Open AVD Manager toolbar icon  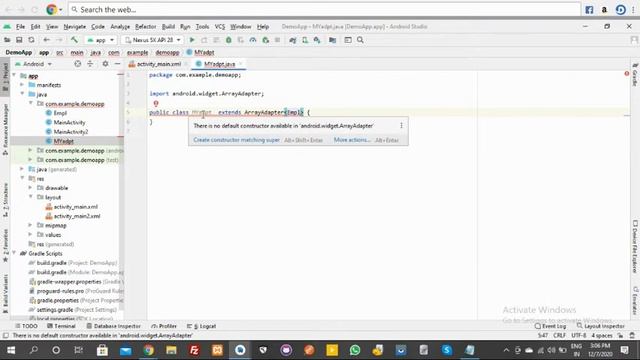tap(305, 40)
